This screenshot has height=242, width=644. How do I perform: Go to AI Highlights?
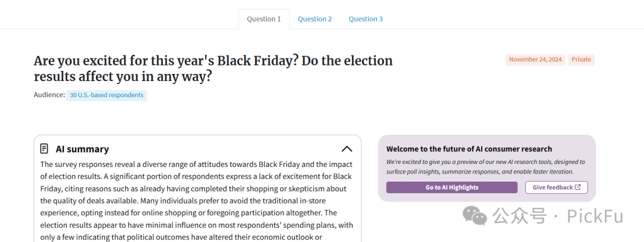(452, 187)
